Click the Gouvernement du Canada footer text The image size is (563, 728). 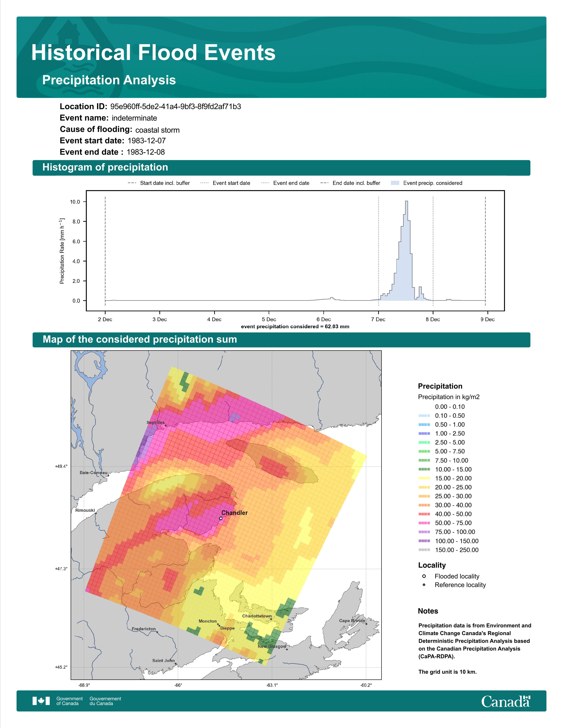tap(105, 701)
